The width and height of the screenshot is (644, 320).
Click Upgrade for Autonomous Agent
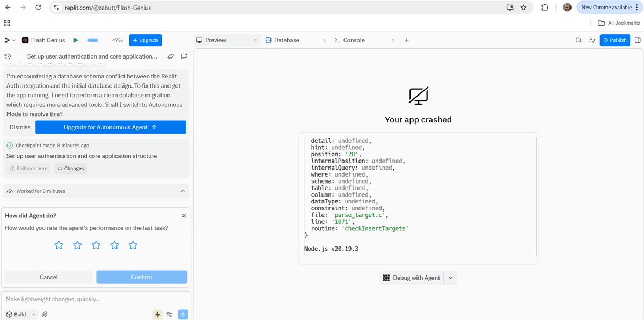pos(111,127)
